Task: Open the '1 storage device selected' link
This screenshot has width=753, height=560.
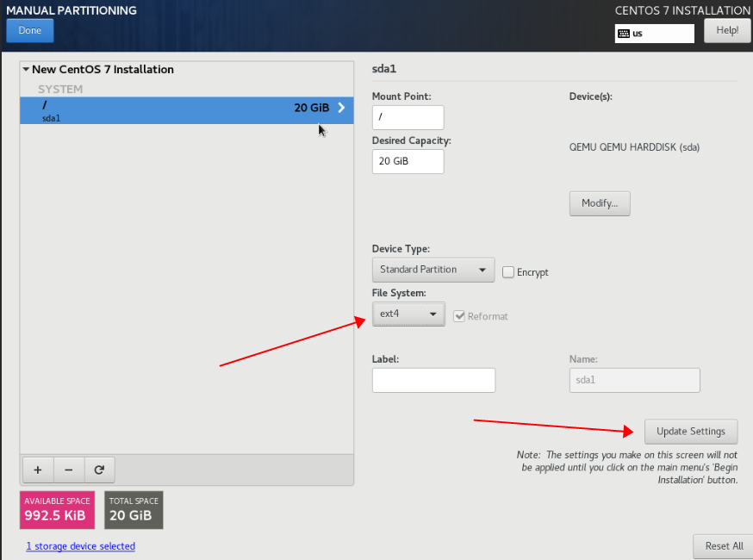Action: click(x=81, y=546)
